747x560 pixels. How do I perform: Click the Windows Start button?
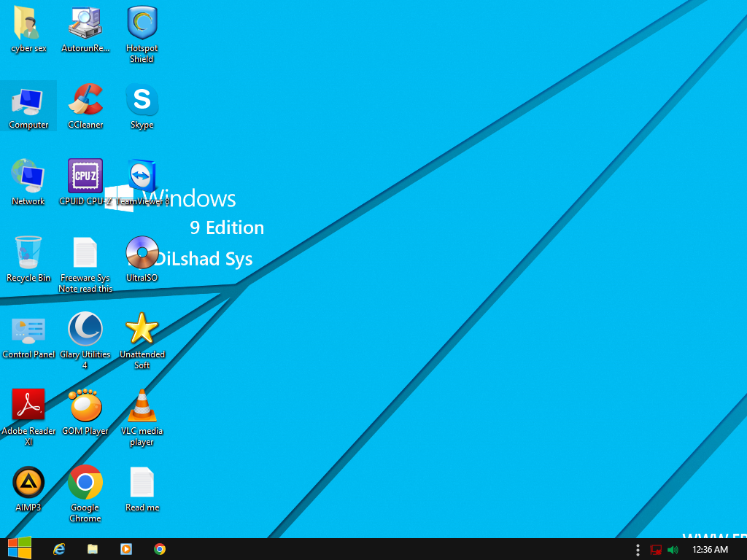[x=20, y=548]
